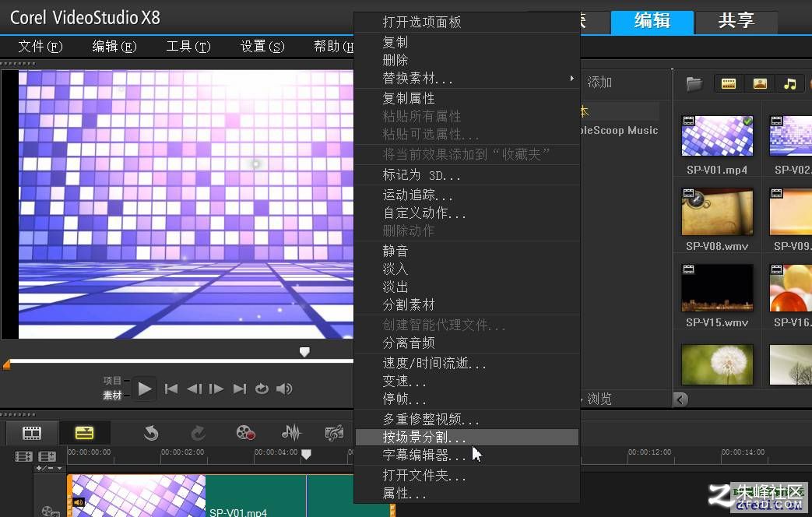Open the 帮助 menu
Screen dimensions: 812x517
pyautogui.click(x=333, y=47)
